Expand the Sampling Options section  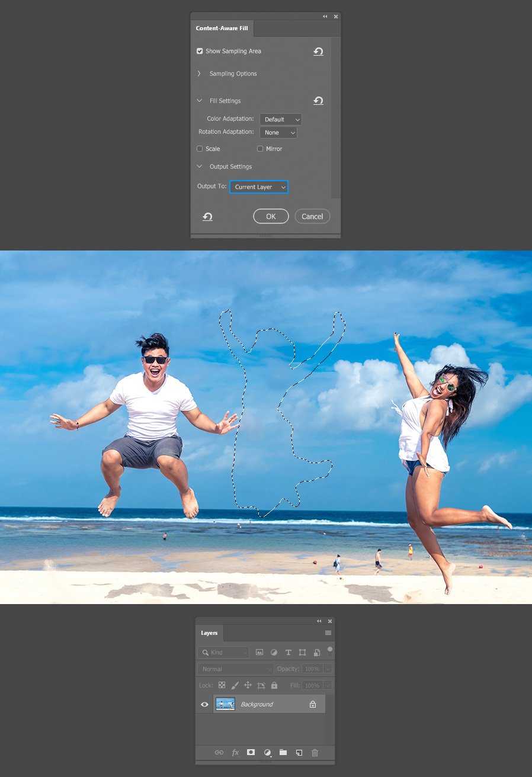199,74
